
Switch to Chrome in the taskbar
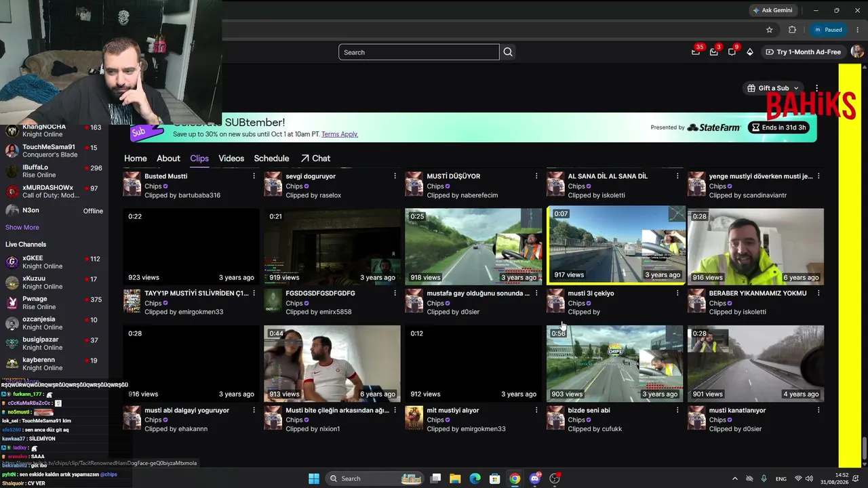point(515,479)
